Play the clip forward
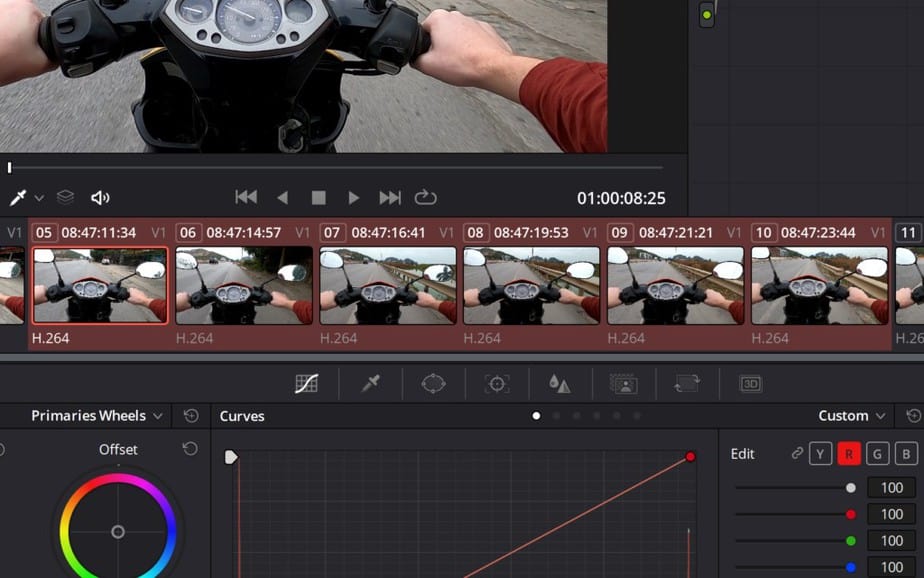924x578 pixels. coord(354,198)
